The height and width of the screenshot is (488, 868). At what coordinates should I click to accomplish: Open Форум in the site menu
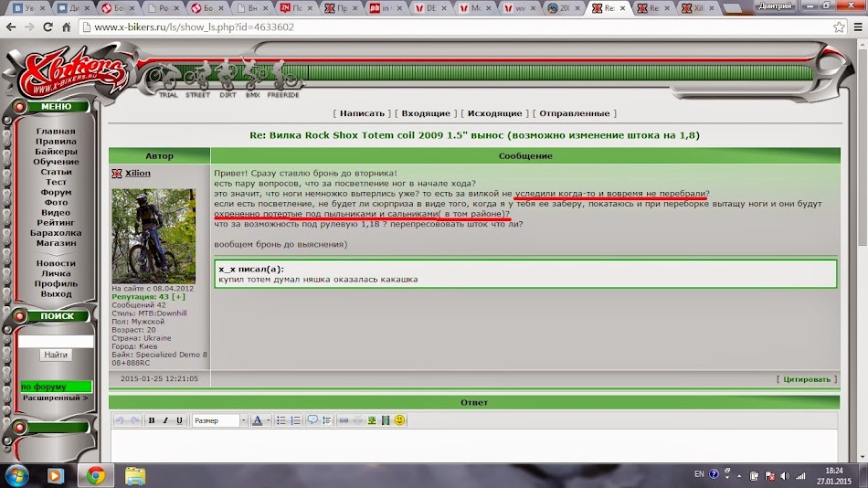(56, 192)
